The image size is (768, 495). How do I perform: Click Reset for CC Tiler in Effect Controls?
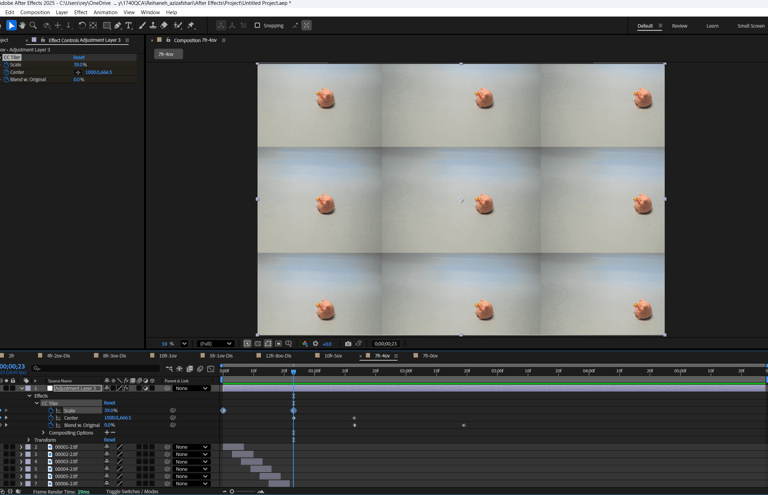[x=79, y=57]
